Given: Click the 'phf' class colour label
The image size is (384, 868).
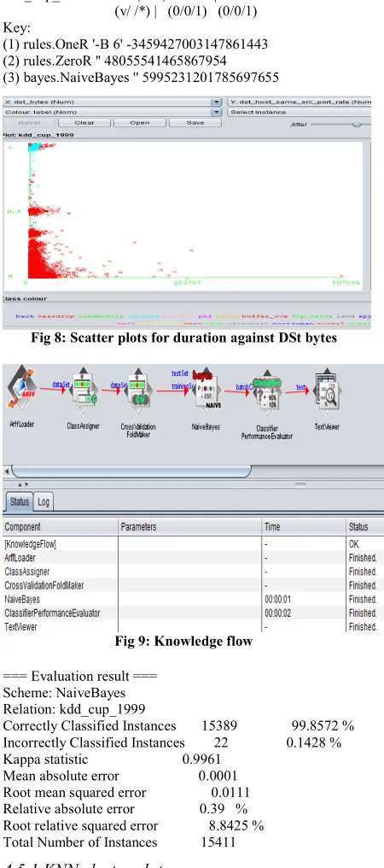Looking at the screenshot, I should pyautogui.click(x=204, y=316).
